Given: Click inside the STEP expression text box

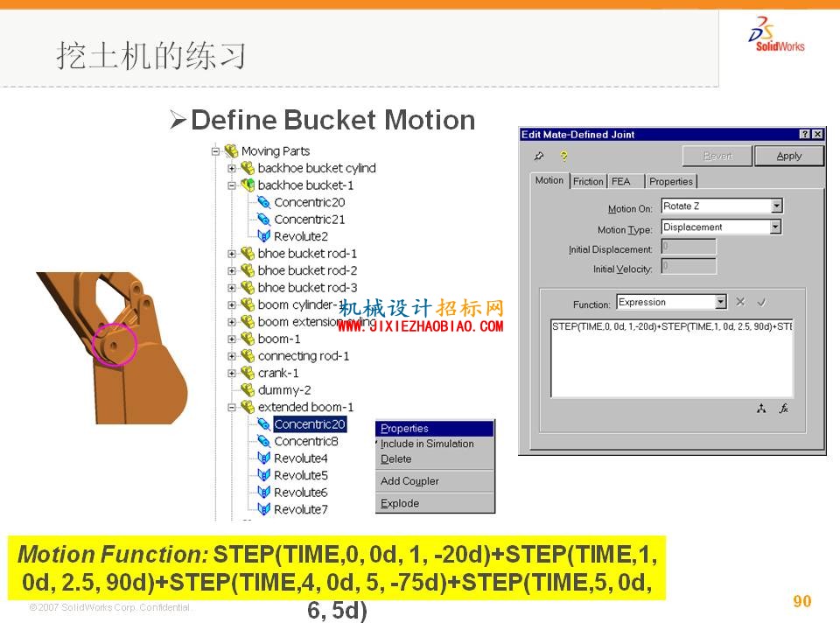Looking at the screenshot, I should coord(672,359).
